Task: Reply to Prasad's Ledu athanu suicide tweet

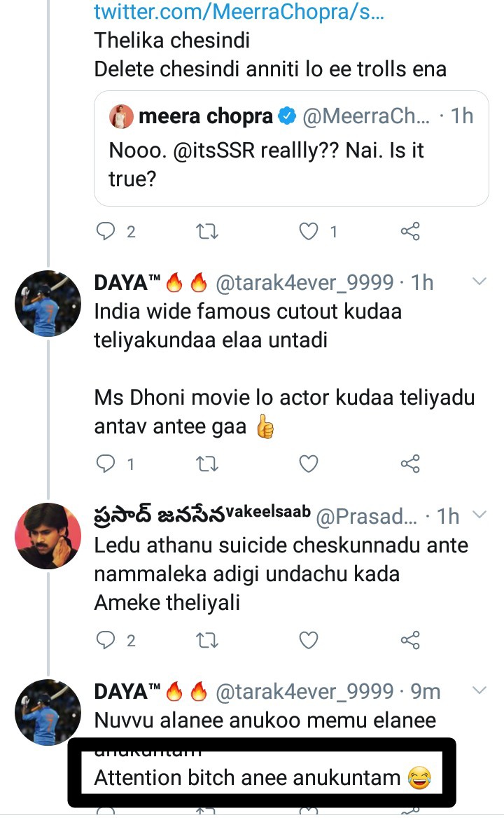Action: (x=106, y=639)
